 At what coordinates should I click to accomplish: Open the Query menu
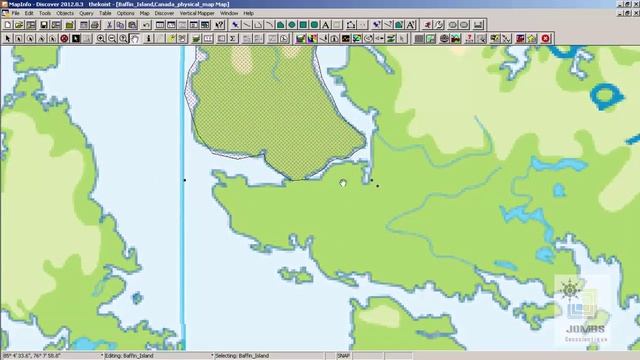pyautogui.click(x=86, y=13)
